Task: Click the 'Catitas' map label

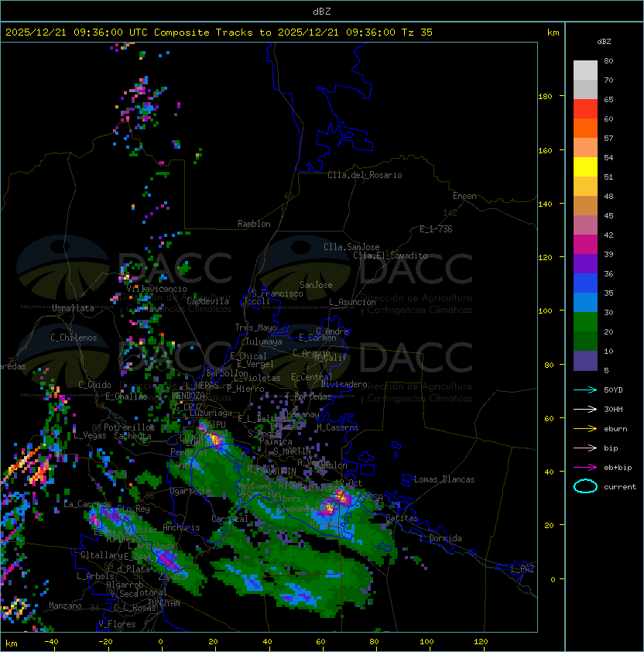Action: (402, 518)
